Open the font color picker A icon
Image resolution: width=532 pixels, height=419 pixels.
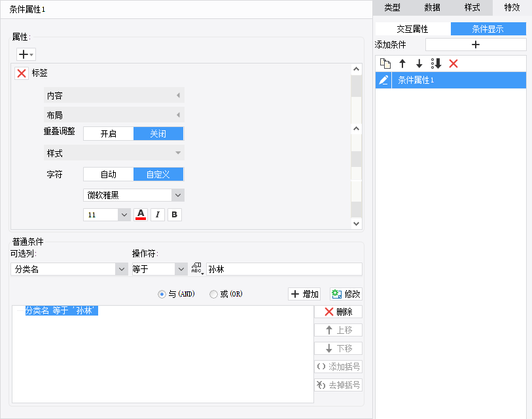[141, 215]
